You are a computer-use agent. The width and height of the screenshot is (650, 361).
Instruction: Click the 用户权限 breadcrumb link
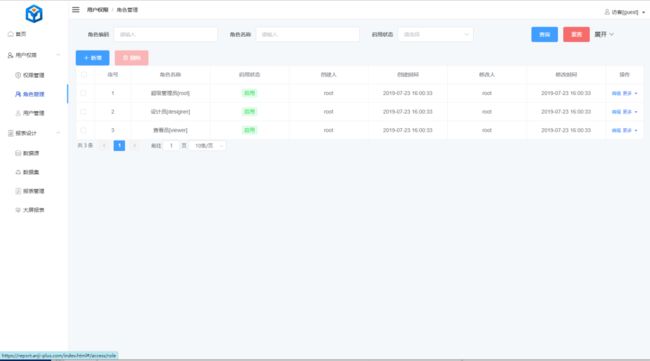(97, 10)
